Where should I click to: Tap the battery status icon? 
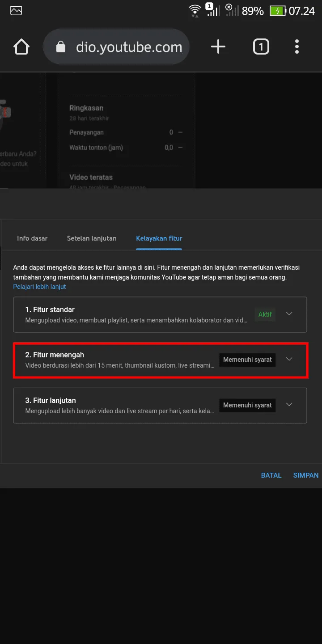click(278, 11)
